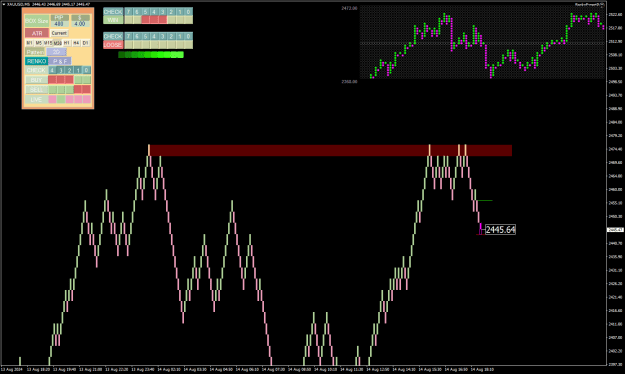
Task: Select number 7 in the LOOSE check header
Action: pos(128,36)
